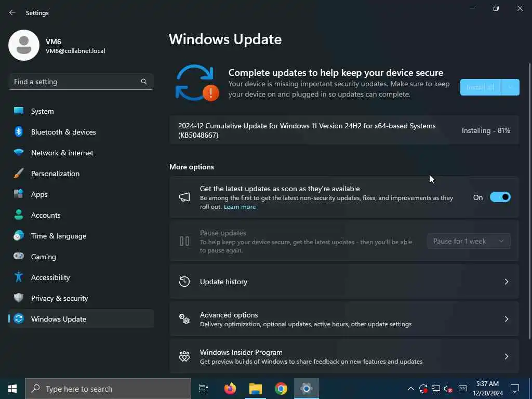Viewport: 532px width, 399px height.
Task: Focus the Find a setting search box
Action: [x=81, y=82]
